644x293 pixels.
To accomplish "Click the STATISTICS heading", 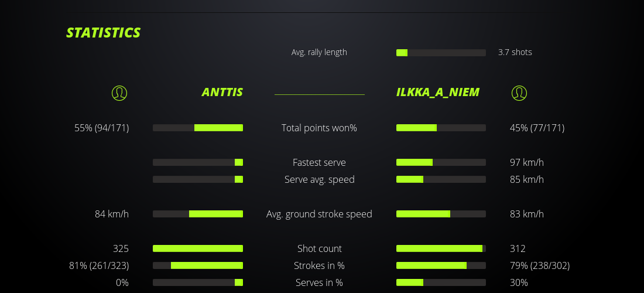I will coord(104,33).
